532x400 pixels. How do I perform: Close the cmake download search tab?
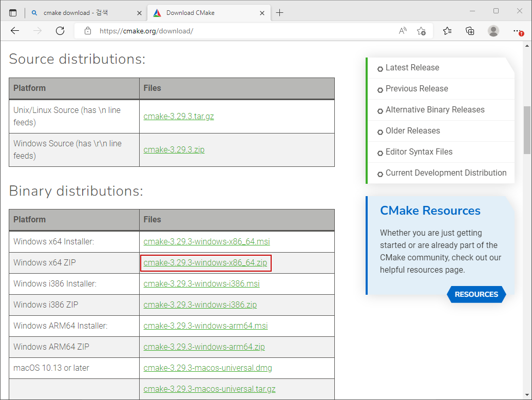click(x=139, y=13)
